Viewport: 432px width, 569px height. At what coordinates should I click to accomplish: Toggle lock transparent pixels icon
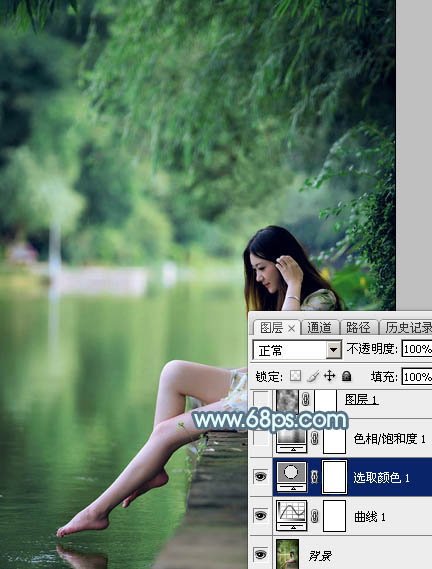[x=295, y=376]
